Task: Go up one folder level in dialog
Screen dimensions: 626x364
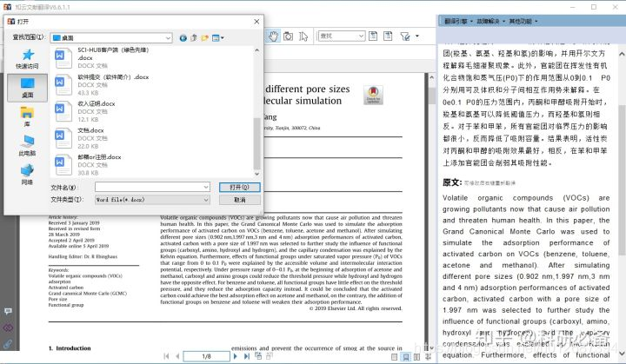Action: tap(194, 38)
